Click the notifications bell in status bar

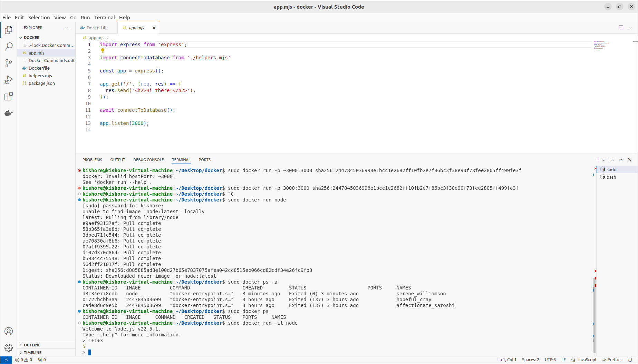630,360
